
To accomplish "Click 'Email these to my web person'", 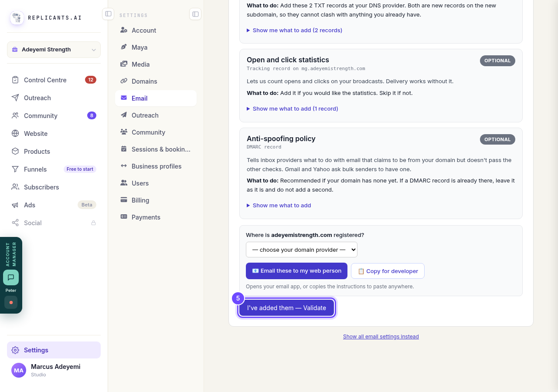I will point(296,271).
